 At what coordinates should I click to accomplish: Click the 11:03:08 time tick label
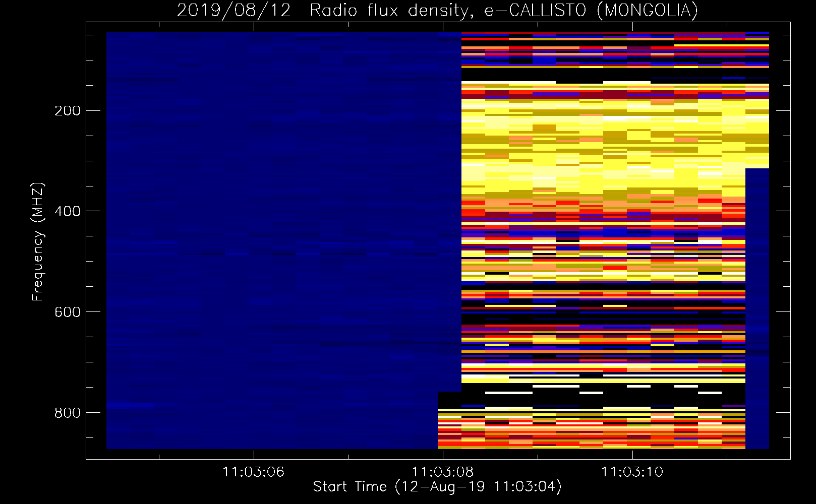tap(443, 472)
